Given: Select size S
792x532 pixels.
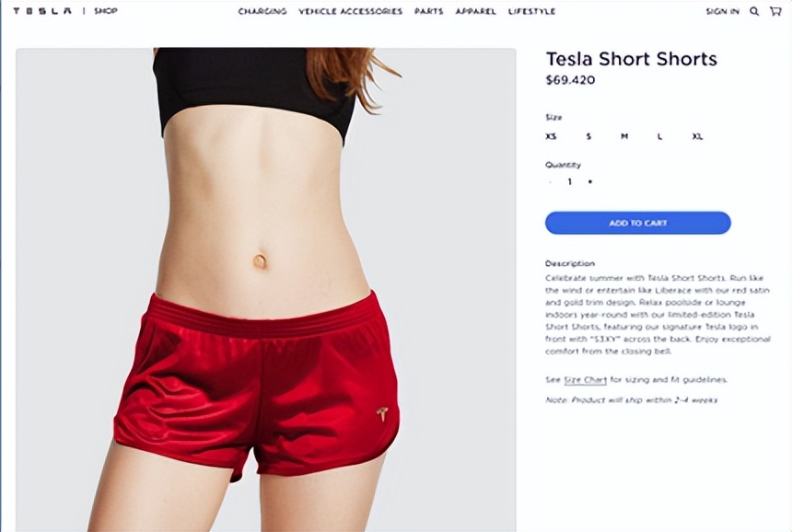Looking at the screenshot, I should [588, 136].
